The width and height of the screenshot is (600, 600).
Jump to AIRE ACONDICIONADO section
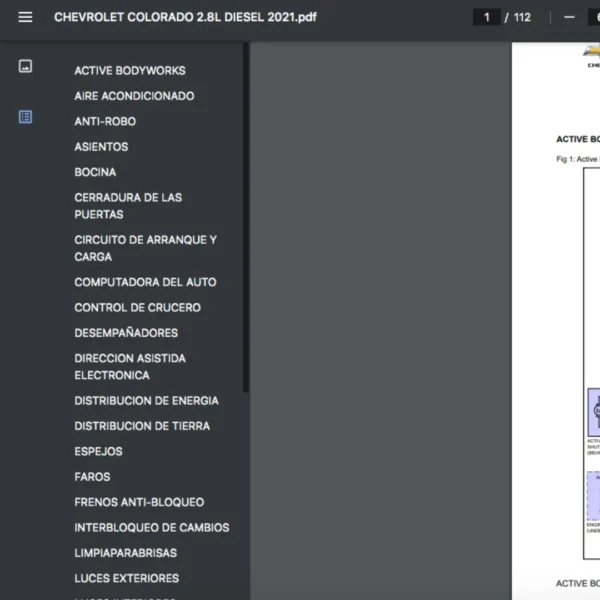coord(134,96)
